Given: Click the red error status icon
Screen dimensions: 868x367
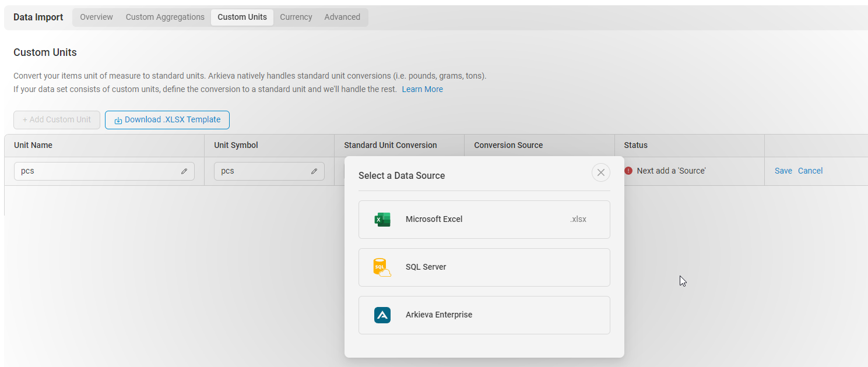Looking at the screenshot, I should pos(628,171).
